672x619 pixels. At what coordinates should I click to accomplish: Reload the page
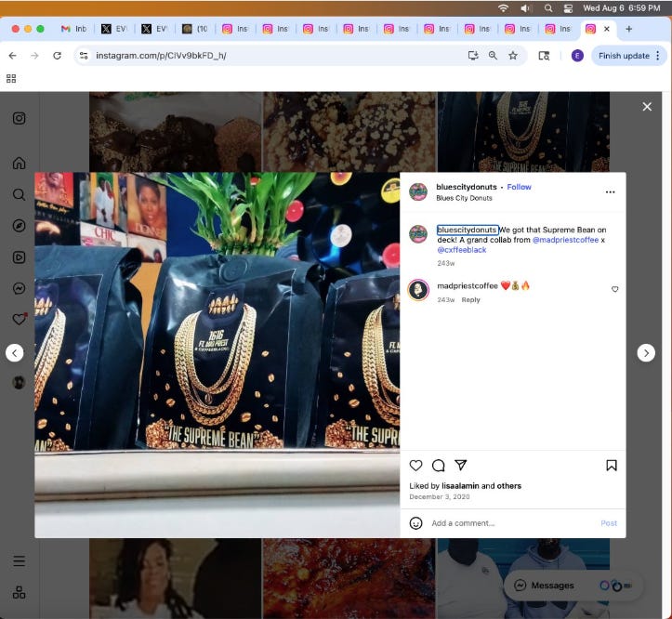(57, 56)
